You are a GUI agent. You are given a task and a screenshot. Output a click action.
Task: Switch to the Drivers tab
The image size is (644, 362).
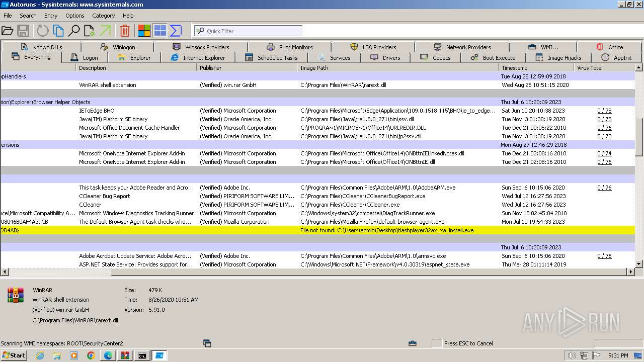click(385, 58)
